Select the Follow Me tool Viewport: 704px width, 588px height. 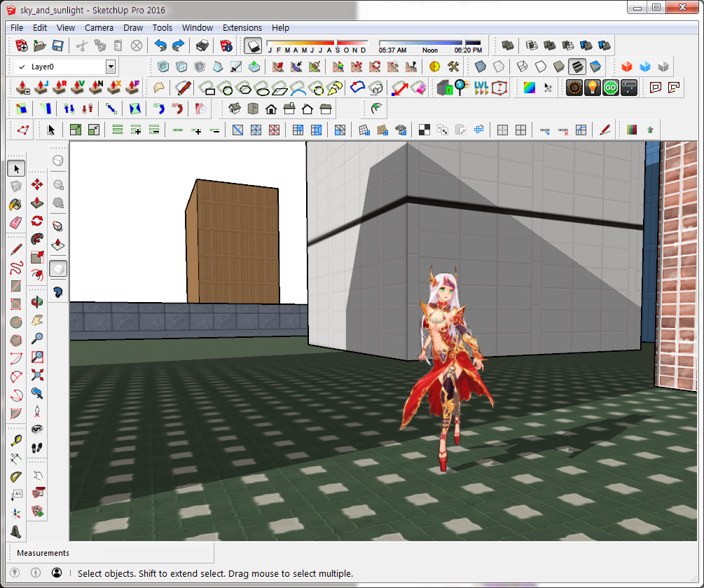click(37, 239)
